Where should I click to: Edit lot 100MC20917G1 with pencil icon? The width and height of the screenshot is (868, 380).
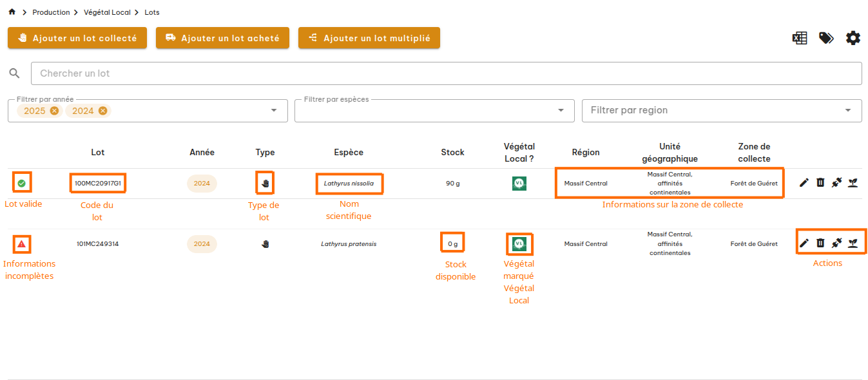(x=804, y=183)
